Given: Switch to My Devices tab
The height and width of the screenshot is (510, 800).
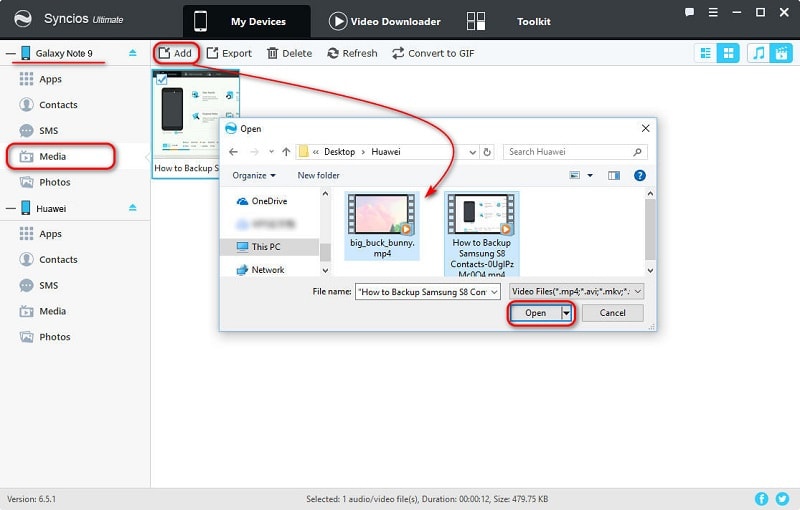Looking at the screenshot, I should point(247,21).
